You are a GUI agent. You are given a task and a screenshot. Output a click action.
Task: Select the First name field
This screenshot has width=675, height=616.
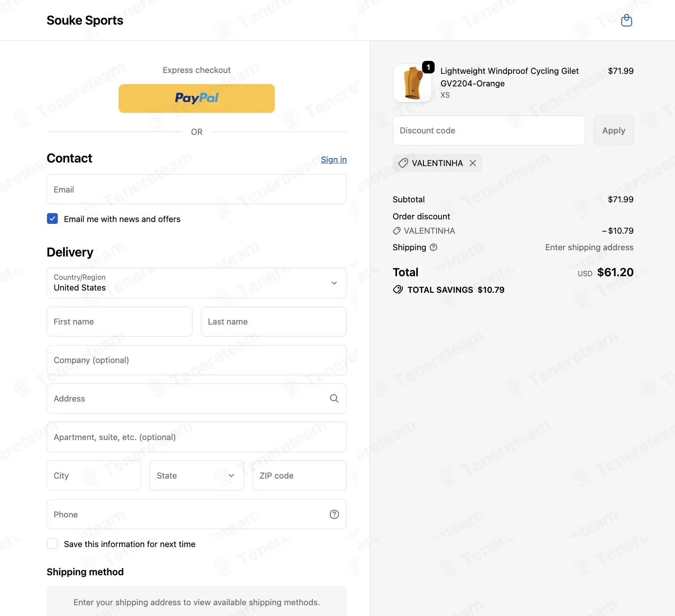(x=120, y=321)
